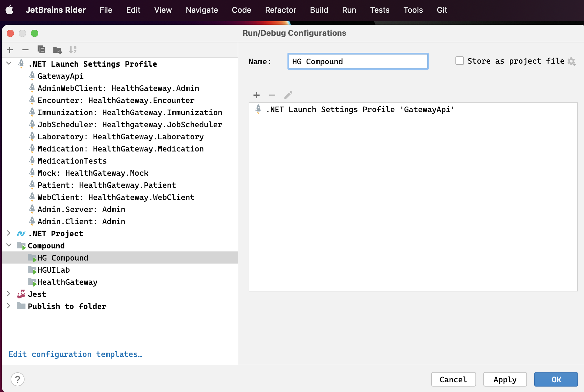Screen dimensions: 584x392
Task: Collapse .NET Launch Settings Profile group
Action: [x=9, y=63]
